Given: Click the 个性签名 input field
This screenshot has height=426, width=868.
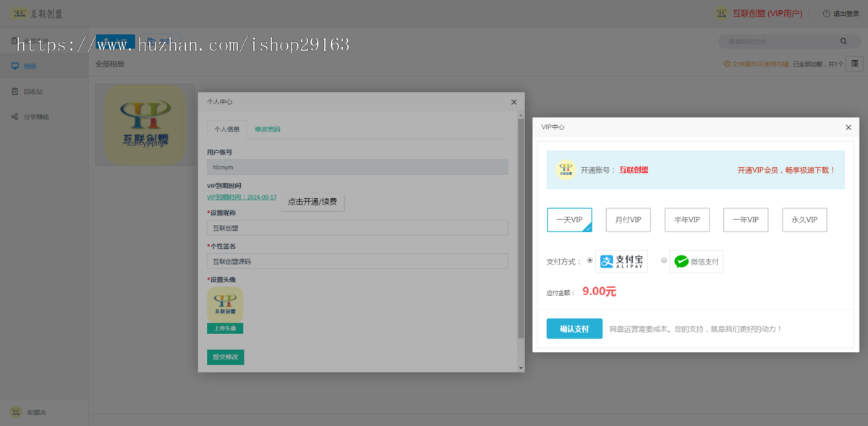Looking at the screenshot, I should [x=357, y=261].
